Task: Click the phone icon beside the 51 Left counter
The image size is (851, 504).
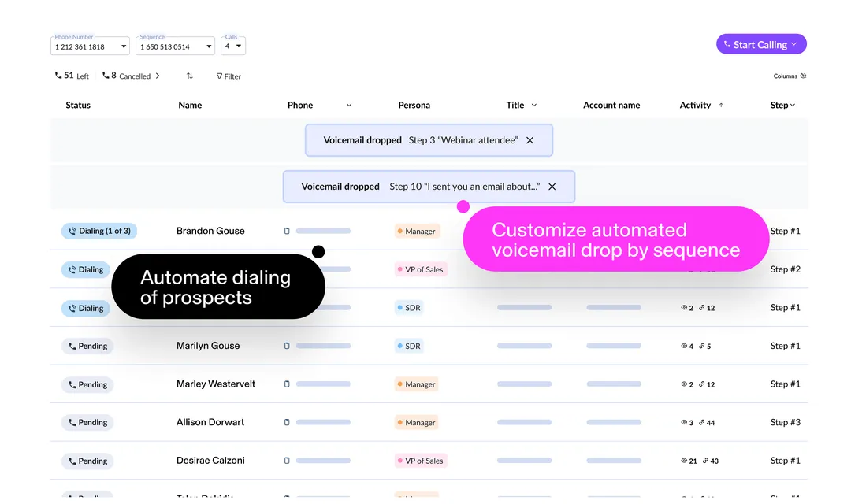Action: click(58, 76)
